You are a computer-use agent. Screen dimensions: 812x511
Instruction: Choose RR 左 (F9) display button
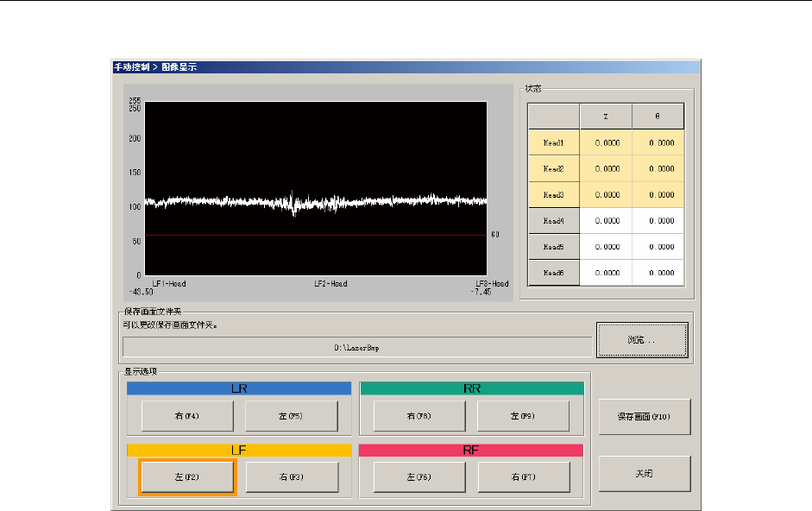523,416
